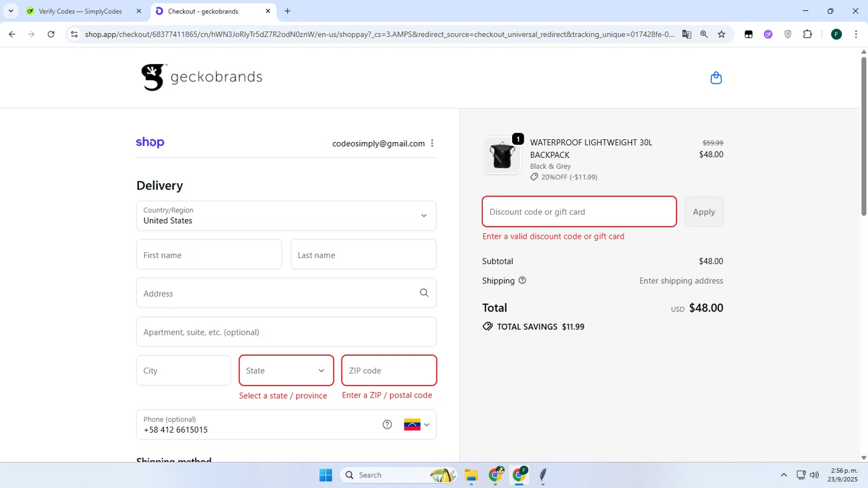Open the tab search dropdown arrow
This screenshot has width=868, height=488.
click(x=10, y=11)
